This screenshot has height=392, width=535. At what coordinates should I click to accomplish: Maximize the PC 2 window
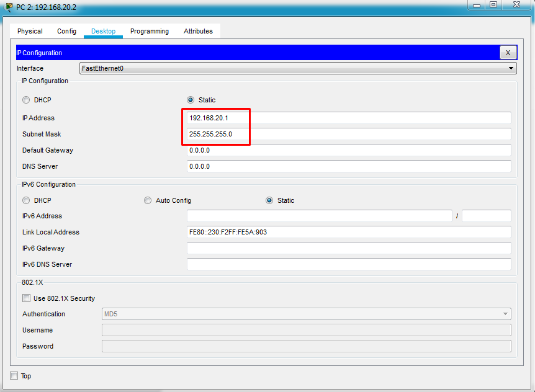(493, 5)
